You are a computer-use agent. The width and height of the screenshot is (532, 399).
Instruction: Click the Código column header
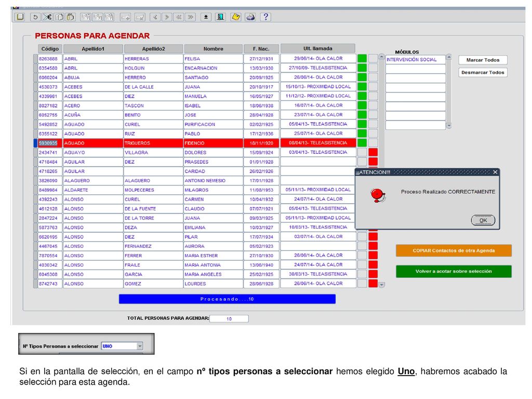[50, 48]
